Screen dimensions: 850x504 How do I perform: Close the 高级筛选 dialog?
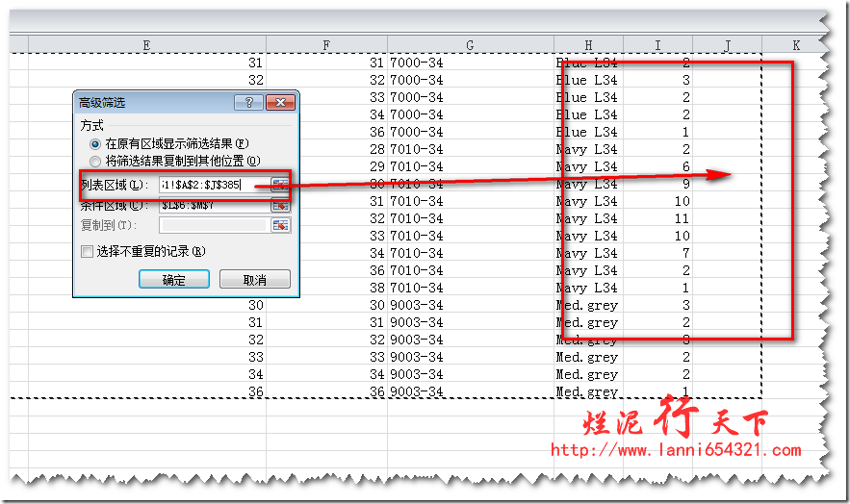point(280,103)
